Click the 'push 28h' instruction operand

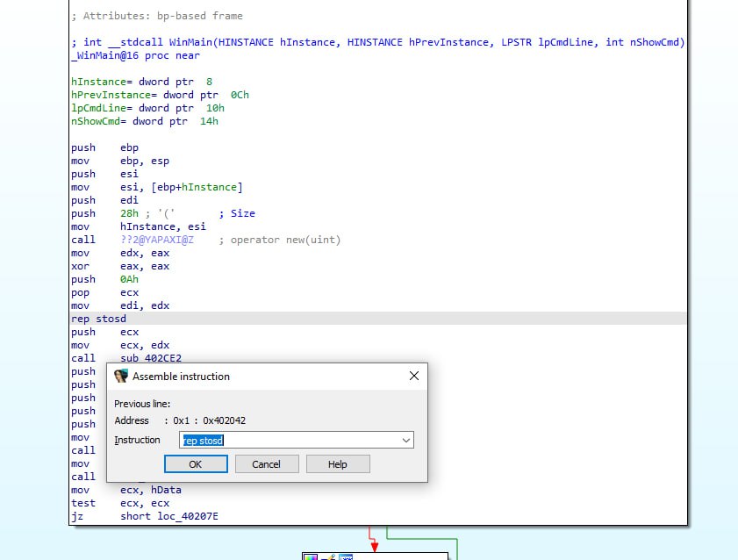pos(129,213)
